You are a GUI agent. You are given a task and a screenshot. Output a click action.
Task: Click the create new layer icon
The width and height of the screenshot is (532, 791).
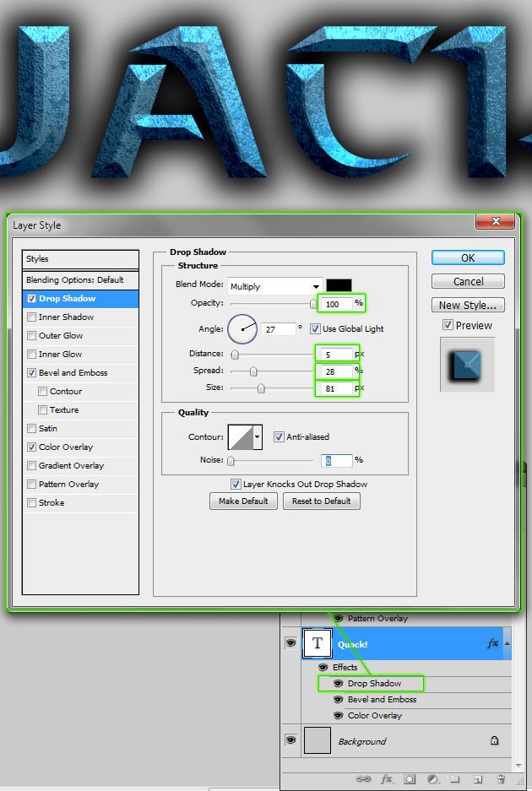coord(477,779)
